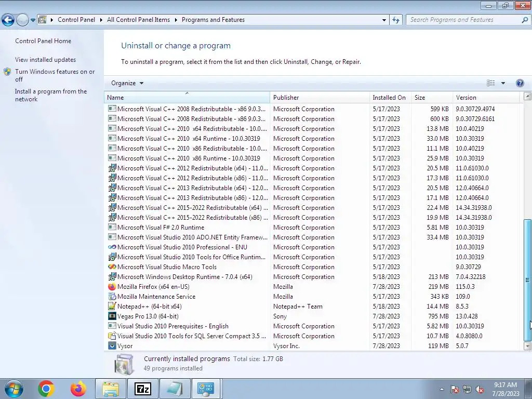This screenshot has height=399, width=532.
Task: Click the Forward navigation arrow button
Action: 23,20
